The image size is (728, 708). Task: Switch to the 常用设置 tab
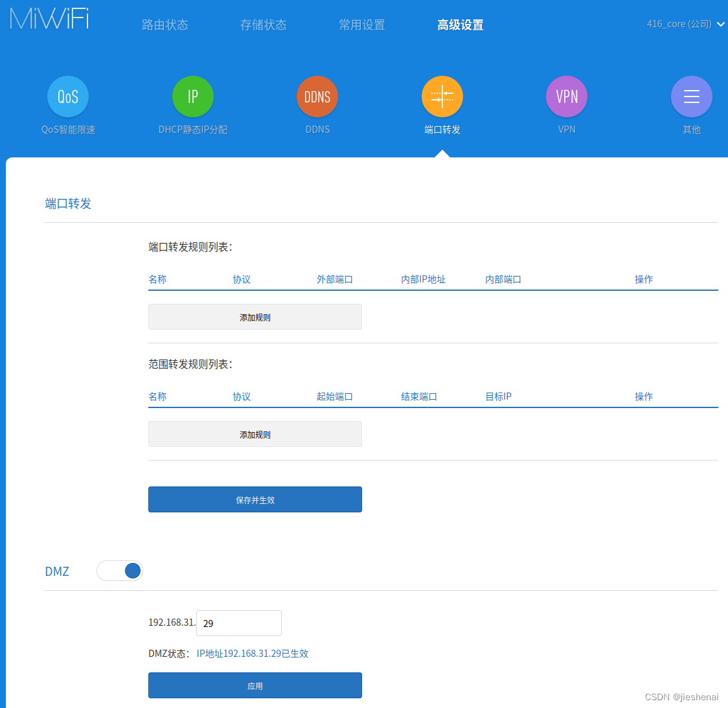pyautogui.click(x=361, y=25)
